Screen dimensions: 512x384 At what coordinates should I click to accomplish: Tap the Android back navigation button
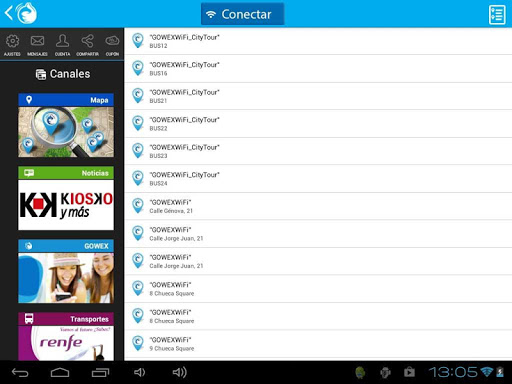point(20,372)
